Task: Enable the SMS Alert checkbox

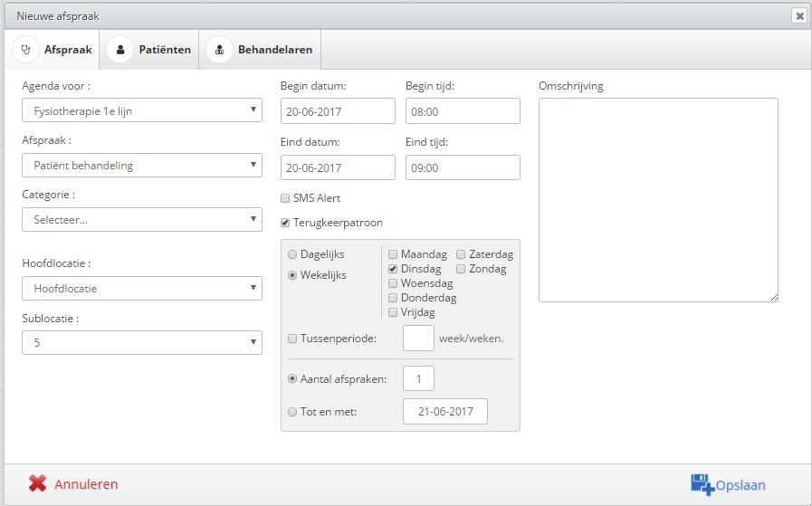Action: point(285,198)
